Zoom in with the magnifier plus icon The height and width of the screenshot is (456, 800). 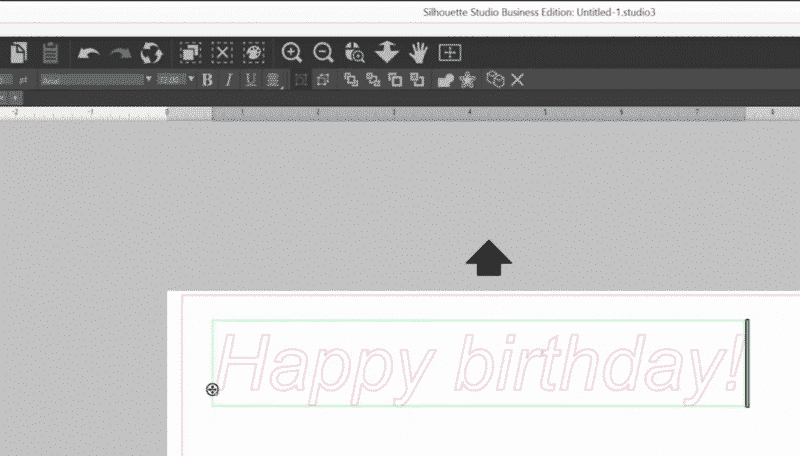point(292,53)
